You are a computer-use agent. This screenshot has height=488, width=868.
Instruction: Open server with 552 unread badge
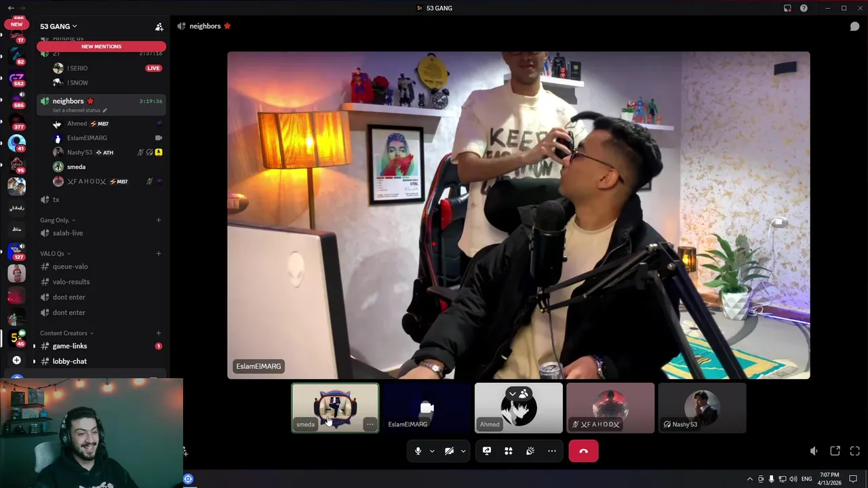point(17,79)
